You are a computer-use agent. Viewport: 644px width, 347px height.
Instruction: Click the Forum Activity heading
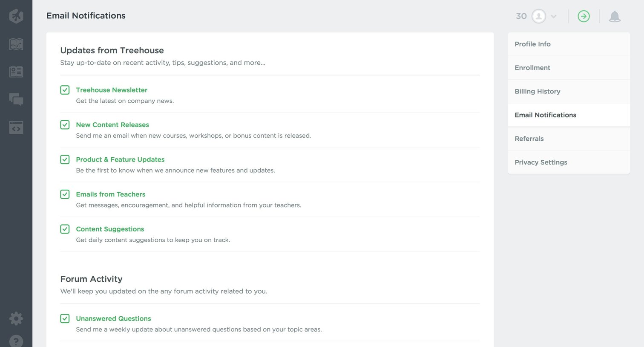(x=91, y=279)
